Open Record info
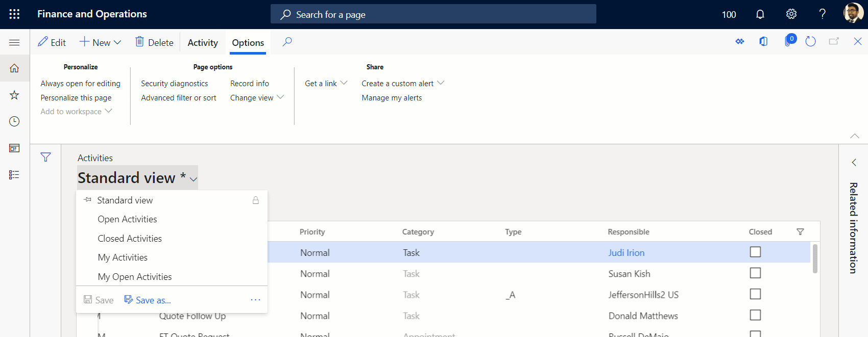This screenshot has width=868, height=337. 250,84
